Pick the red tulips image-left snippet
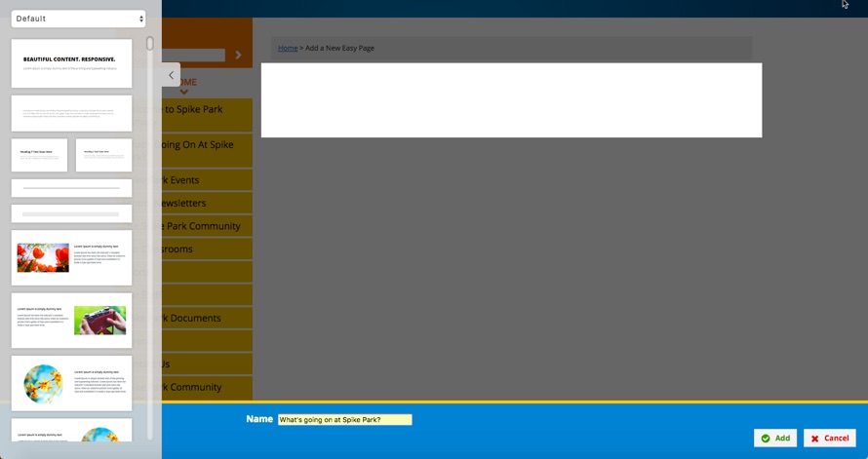 click(71, 257)
